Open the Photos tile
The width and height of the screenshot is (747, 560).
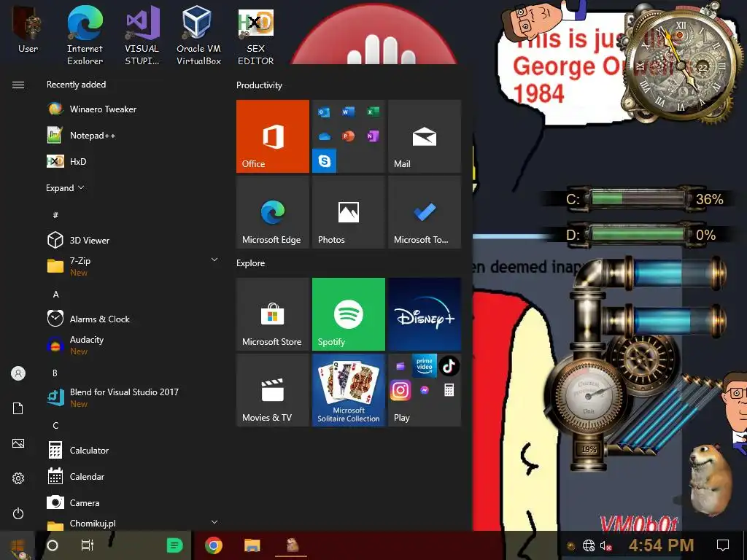pos(348,212)
